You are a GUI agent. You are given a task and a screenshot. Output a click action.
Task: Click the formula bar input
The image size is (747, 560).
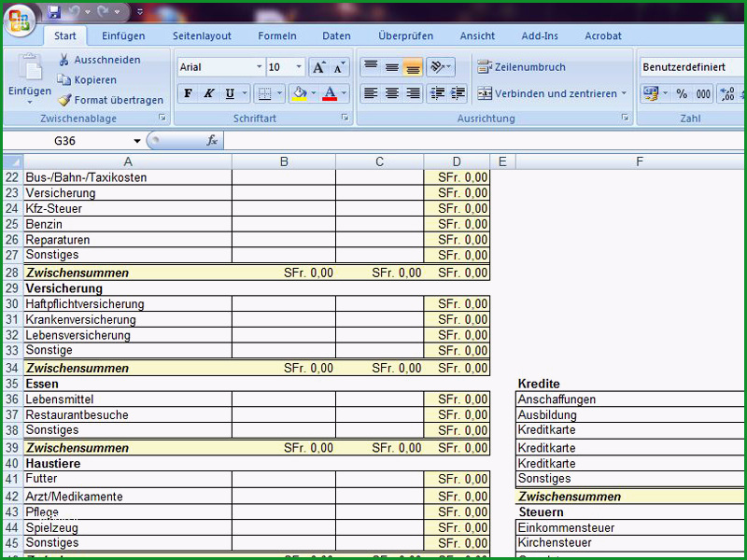tap(484, 141)
